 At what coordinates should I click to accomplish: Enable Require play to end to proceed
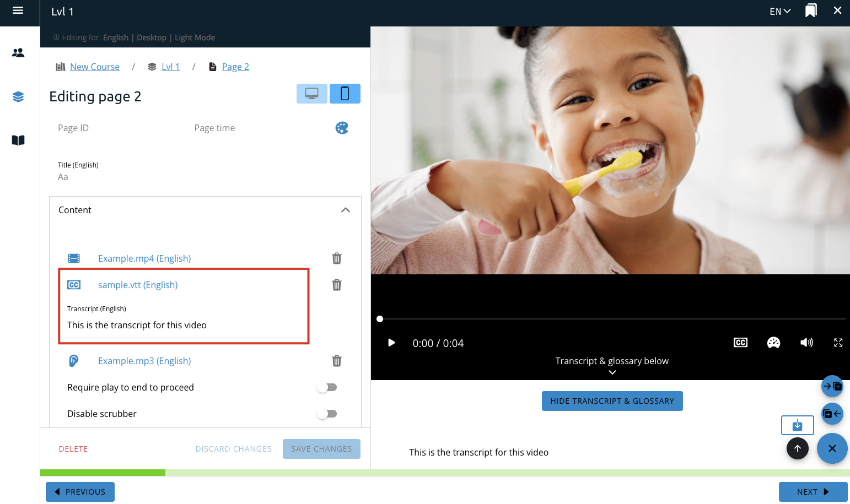(x=327, y=387)
